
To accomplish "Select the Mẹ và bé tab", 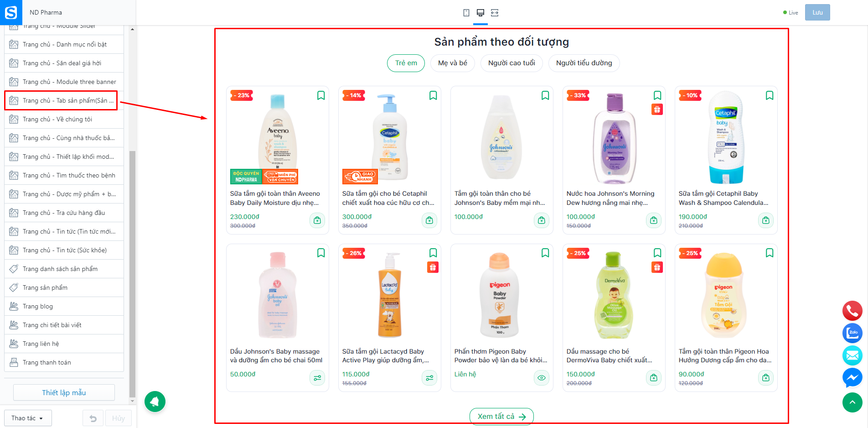I will point(453,63).
